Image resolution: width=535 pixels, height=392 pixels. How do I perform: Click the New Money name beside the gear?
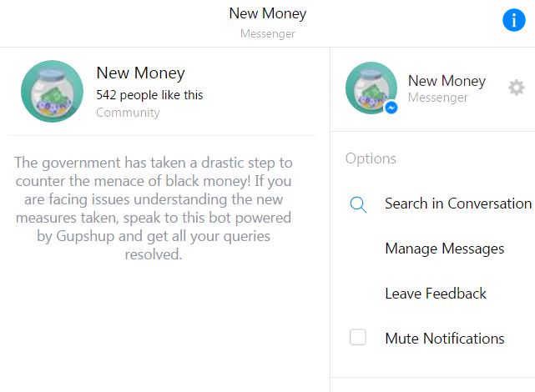(x=447, y=81)
